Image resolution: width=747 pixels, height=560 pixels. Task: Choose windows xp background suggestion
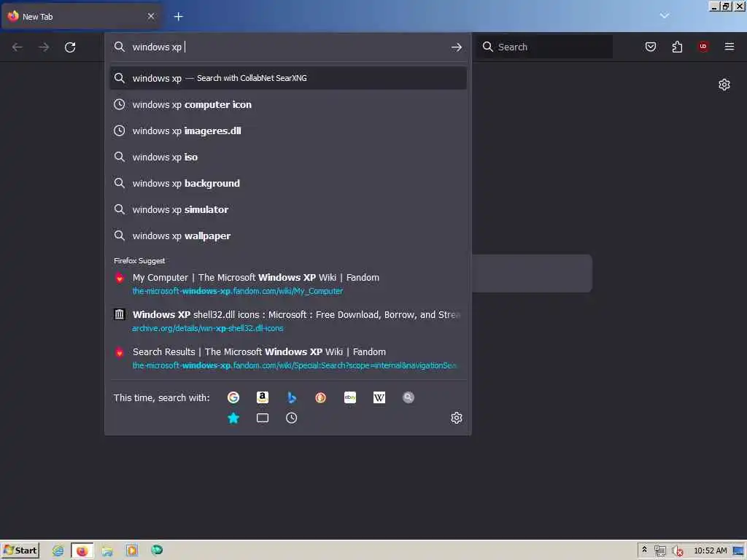pos(288,183)
